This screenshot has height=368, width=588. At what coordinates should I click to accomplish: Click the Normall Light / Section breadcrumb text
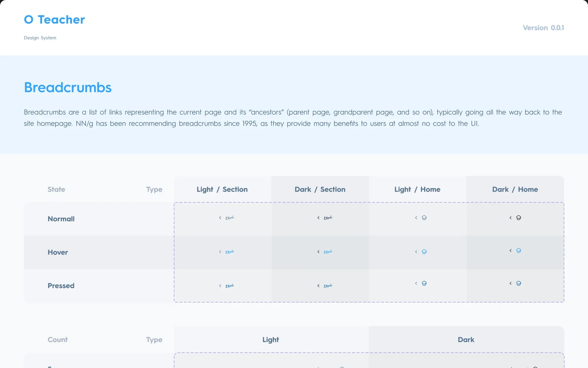point(230,217)
